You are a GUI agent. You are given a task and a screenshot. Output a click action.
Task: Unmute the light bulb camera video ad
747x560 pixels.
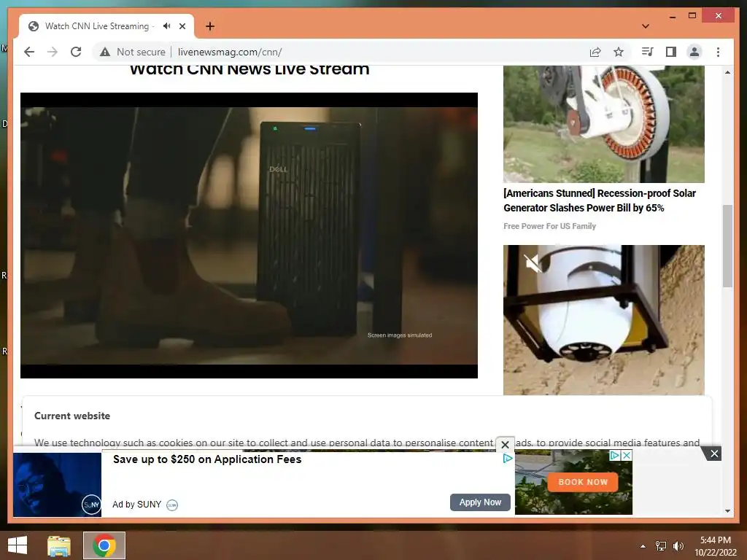(533, 262)
